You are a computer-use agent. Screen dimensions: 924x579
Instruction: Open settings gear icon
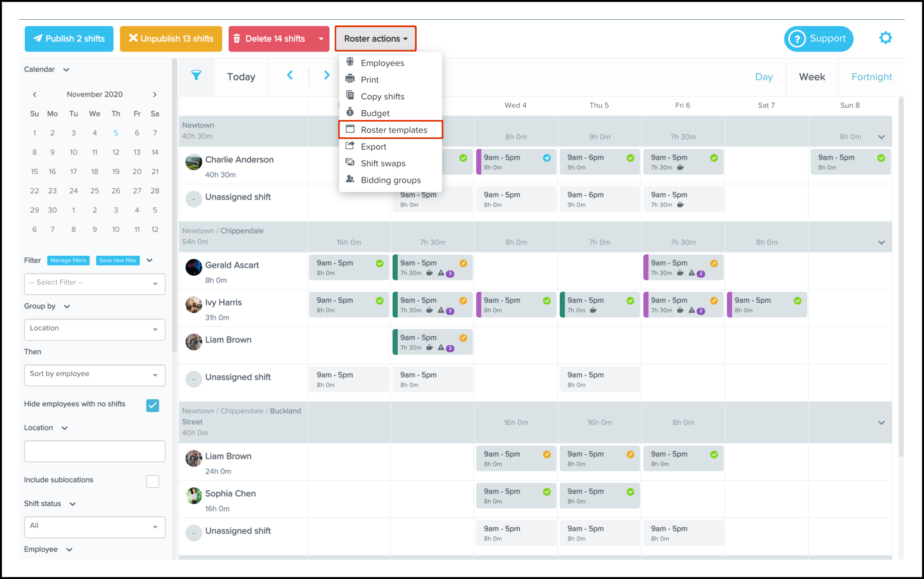coord(885,38)
